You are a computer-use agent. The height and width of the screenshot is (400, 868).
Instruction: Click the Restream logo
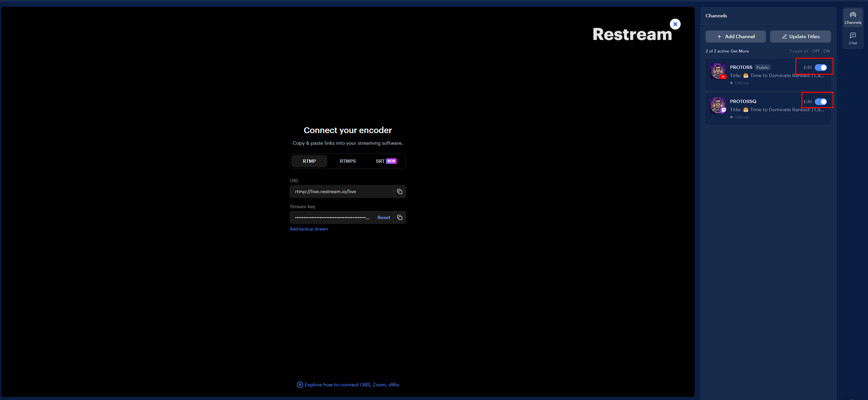click(x=632, y=34)
